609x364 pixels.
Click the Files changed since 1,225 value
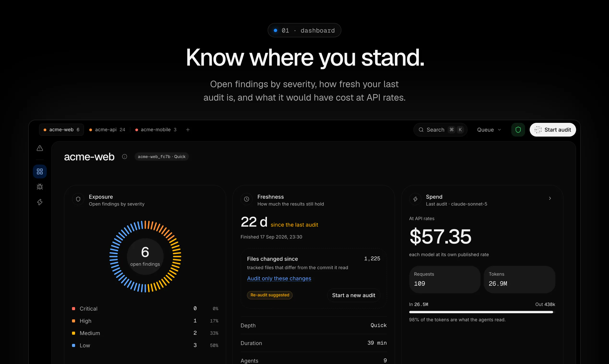372,259
